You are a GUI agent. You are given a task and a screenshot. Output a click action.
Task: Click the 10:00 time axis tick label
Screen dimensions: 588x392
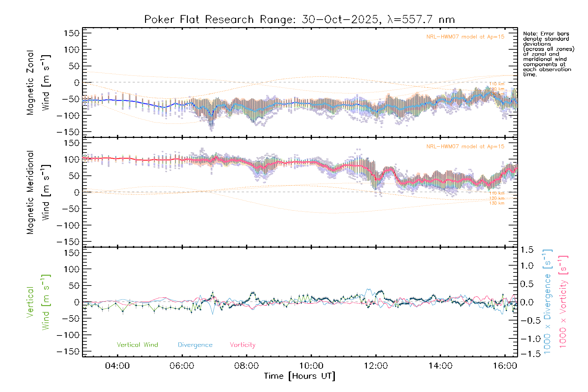(311, 366)
